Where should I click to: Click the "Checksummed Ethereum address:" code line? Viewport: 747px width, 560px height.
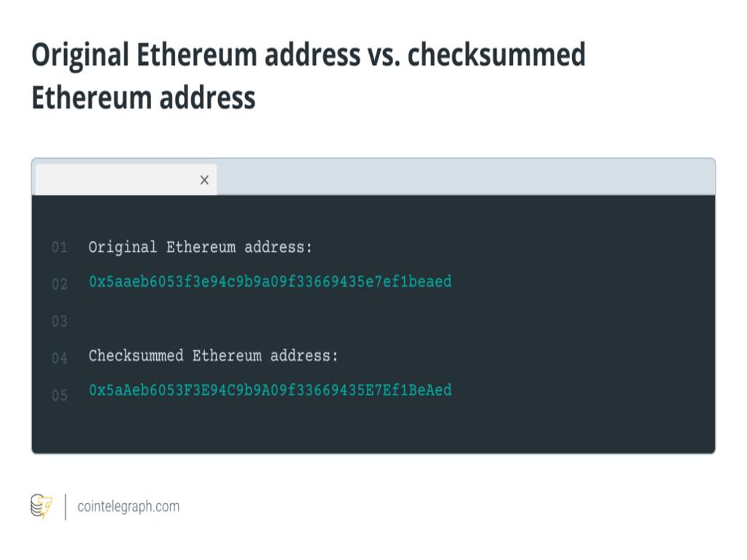point(213,356)
